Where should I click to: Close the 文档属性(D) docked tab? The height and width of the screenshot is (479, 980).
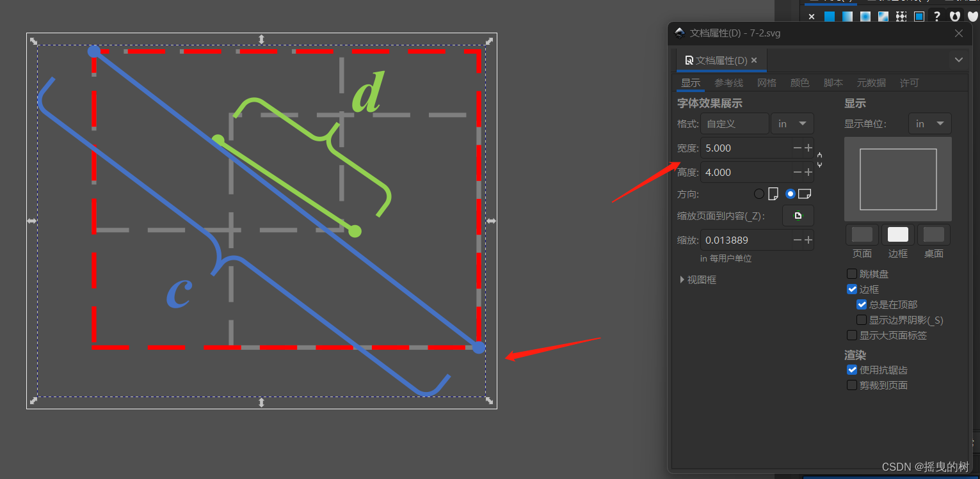click(754, 60)
